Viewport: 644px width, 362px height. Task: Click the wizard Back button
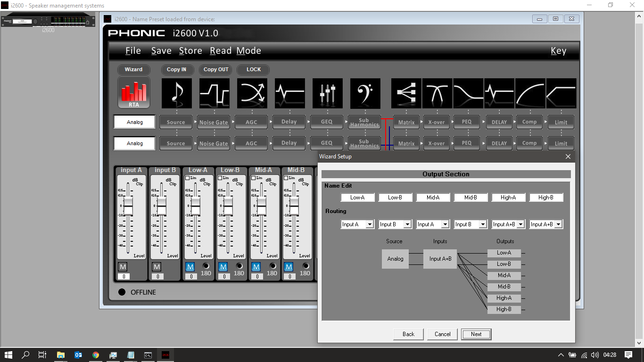point(408,334)
